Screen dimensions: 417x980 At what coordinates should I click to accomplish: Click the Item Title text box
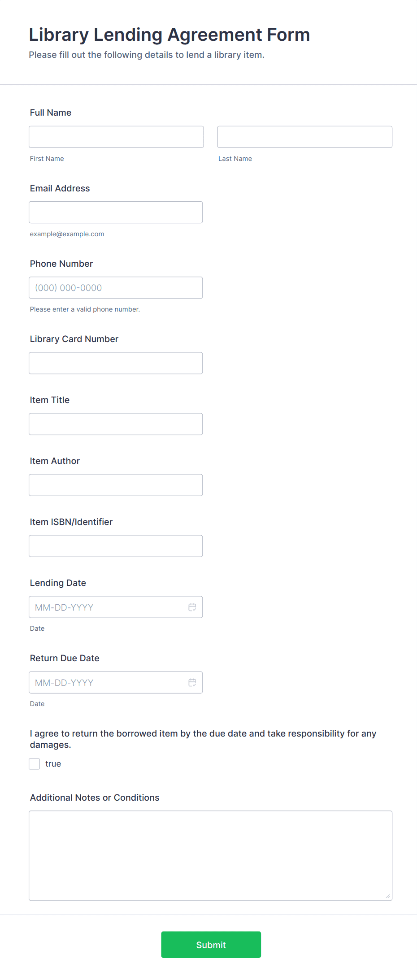(116, 424)
